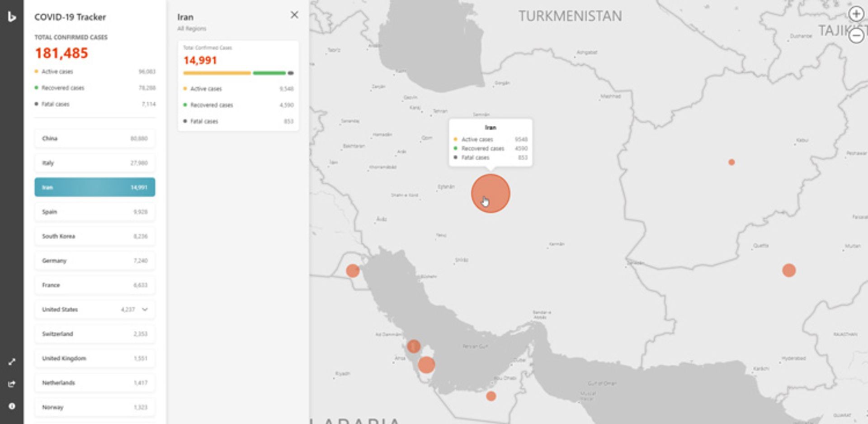Close the Iran details panel
Screen dimensions: 868x424
click(x=294, y=15)
